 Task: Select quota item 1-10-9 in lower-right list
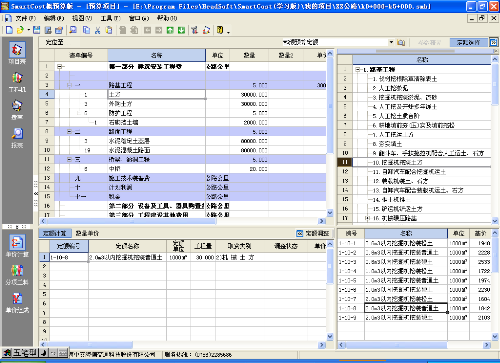[x=414, y=318]
